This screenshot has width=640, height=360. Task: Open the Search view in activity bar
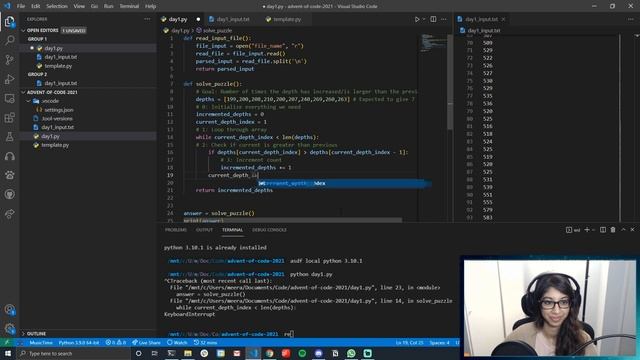point(9,40)
